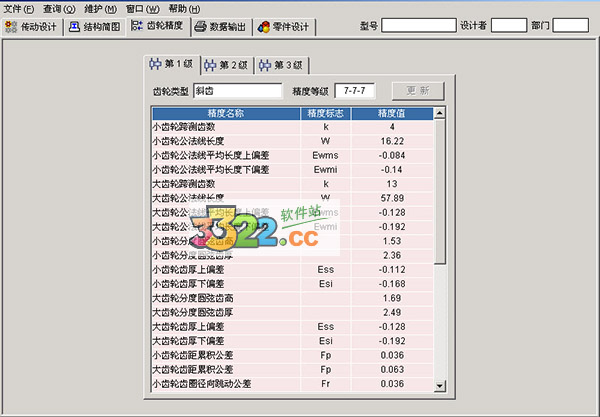Click the 设计者 input field
This screenshot has height=417, width=600.
pos(509,26)
